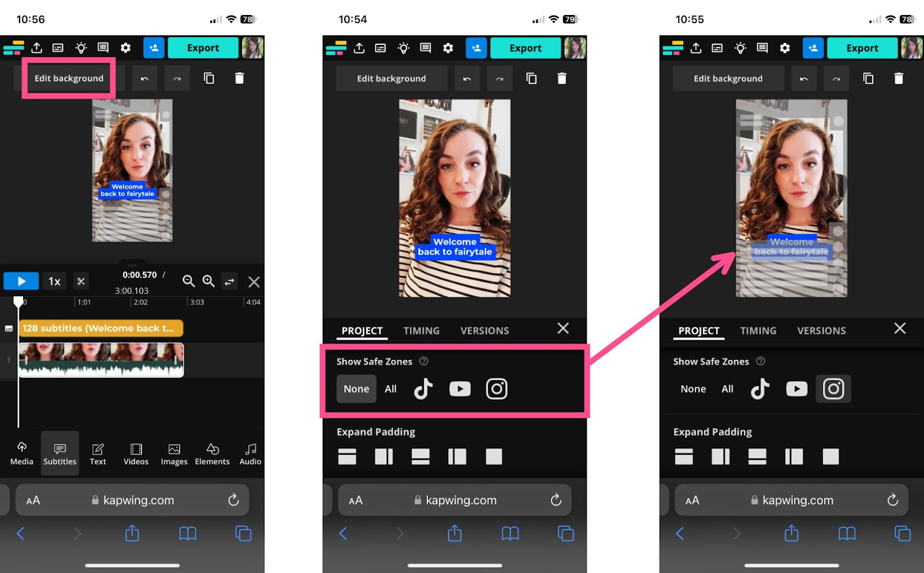This screenshot has width=924, height=573.
Task: Delete trash icon in left phone screen
Action: [239, 78]
